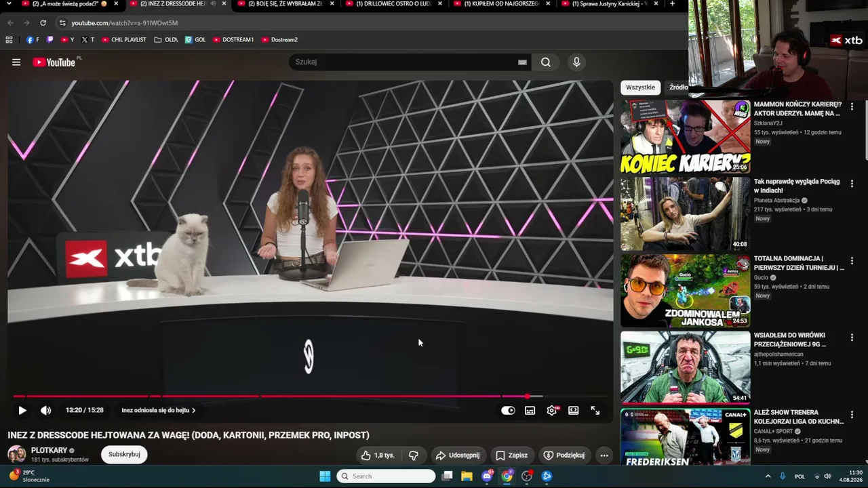Viewport: 868px width, 488px height.
Task: Expand the OLD\ bookmarks folder
Action: coord(166,40)
